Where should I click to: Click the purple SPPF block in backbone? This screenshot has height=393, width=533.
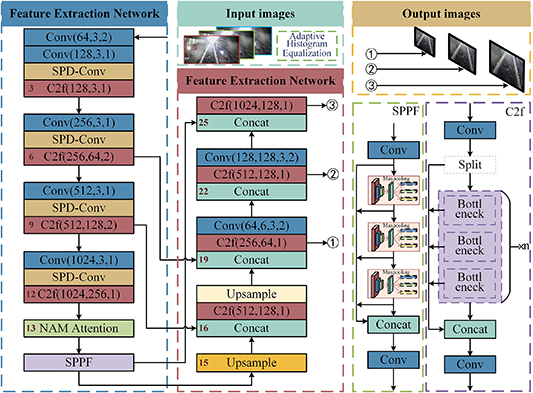(79, 362)
